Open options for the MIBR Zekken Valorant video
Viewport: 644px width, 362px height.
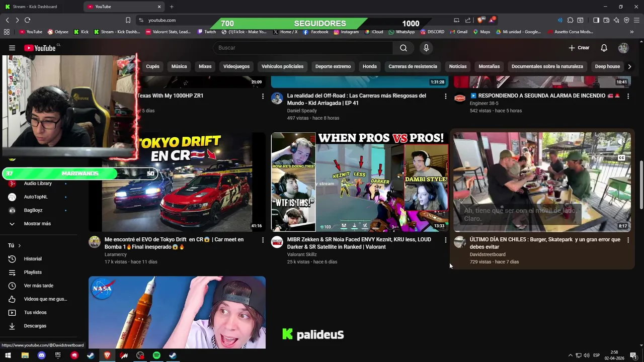[x=445, y=240]
